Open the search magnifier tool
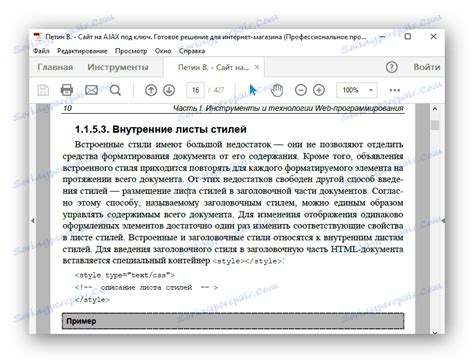The width and height of the screenshot is (474, 363). pyautogui.click(x=115, y=90)
